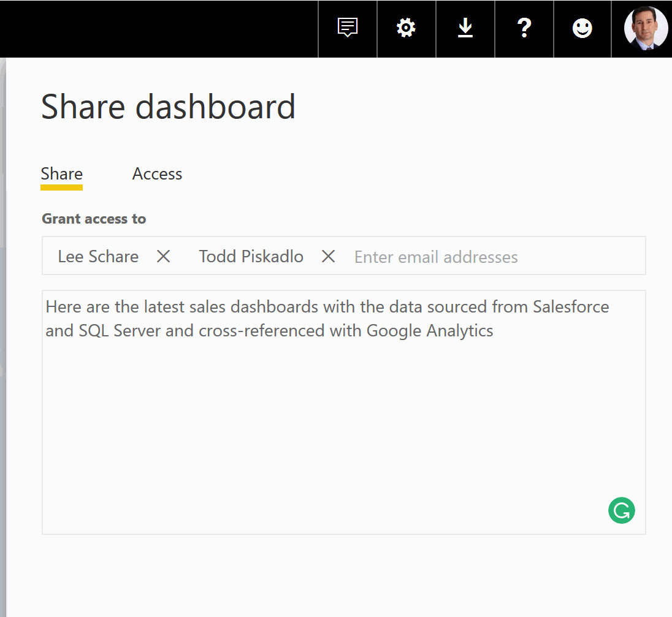Open the settings gear menu
This screenshot has width=672, height=617.
click(x=406, y=28)
